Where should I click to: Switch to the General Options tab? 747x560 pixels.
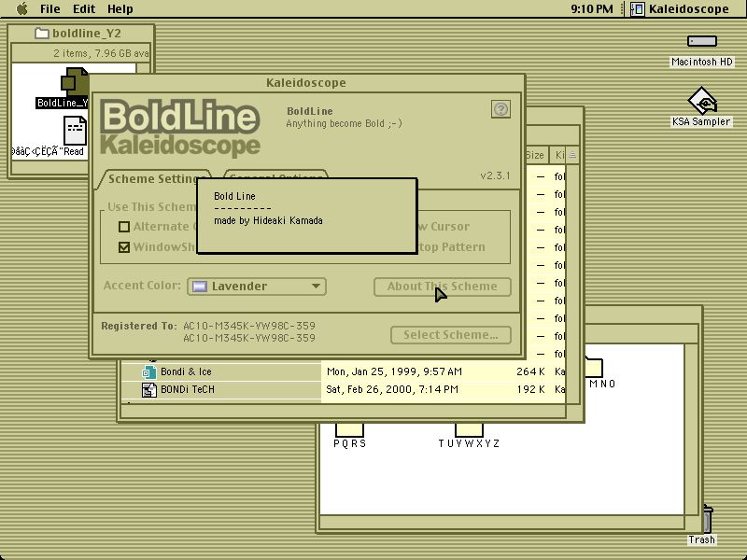coord(275,175)
